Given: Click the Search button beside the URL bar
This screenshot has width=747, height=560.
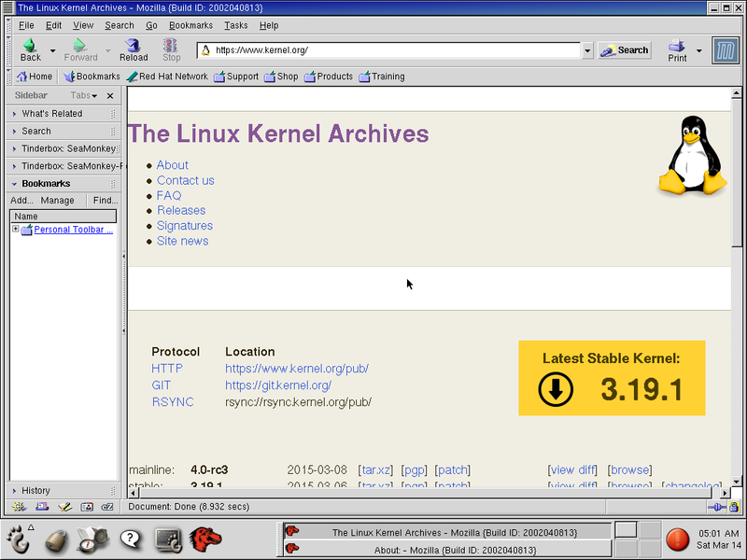Looking at the screenshot, I should click(x=625, y=50).
